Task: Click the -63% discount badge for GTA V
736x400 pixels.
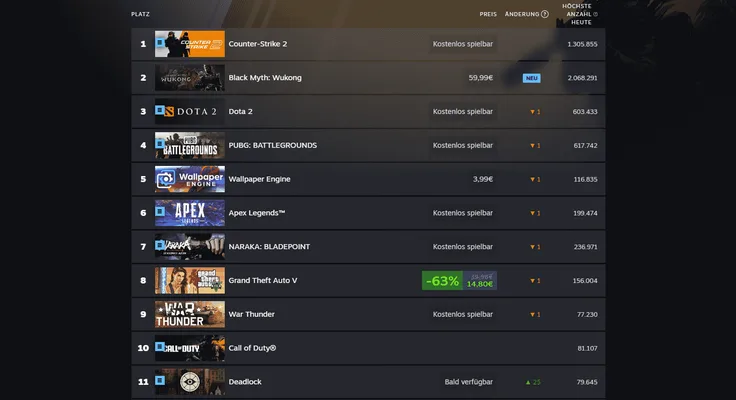Action: 442,281
